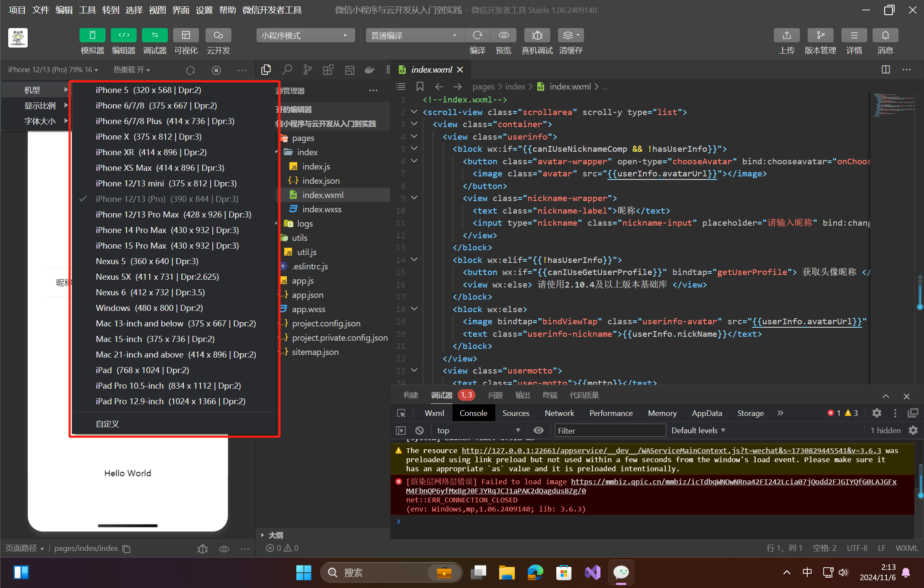The image size is (924, 588).
Task: Click the compile refresh icon
Action: tap(477, 35)
